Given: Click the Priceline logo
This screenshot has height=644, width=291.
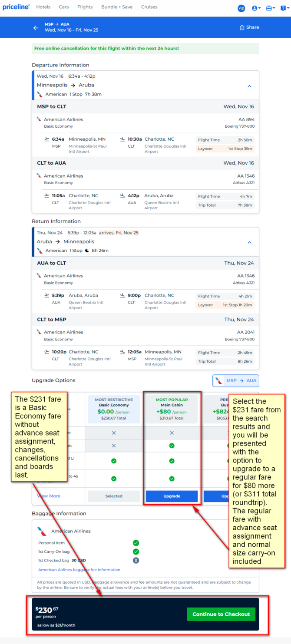Looking at the screenshot, I should (16, 7).
